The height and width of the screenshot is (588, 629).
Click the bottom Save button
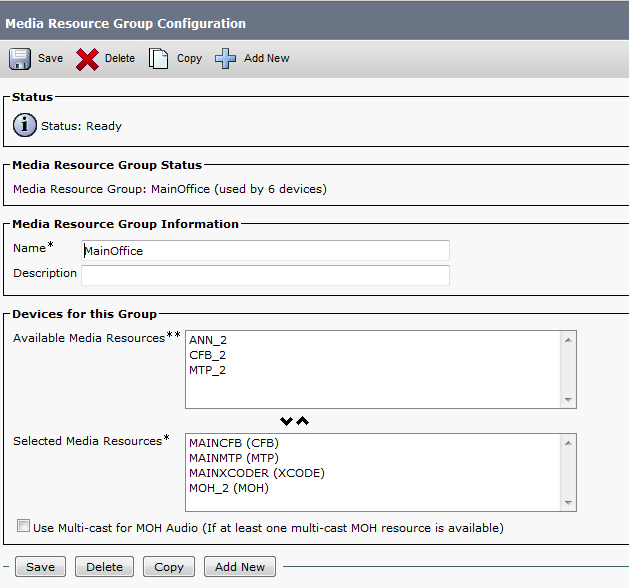pos(41,567)
